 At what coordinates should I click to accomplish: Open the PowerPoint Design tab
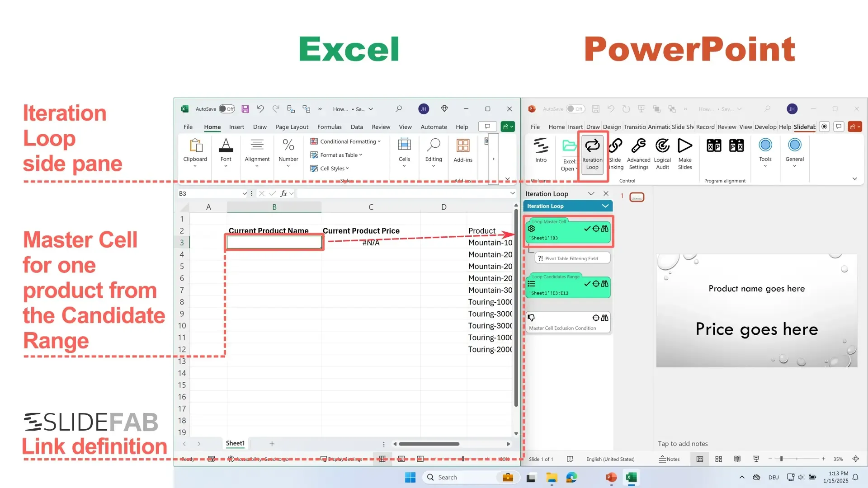pos(612,127)
